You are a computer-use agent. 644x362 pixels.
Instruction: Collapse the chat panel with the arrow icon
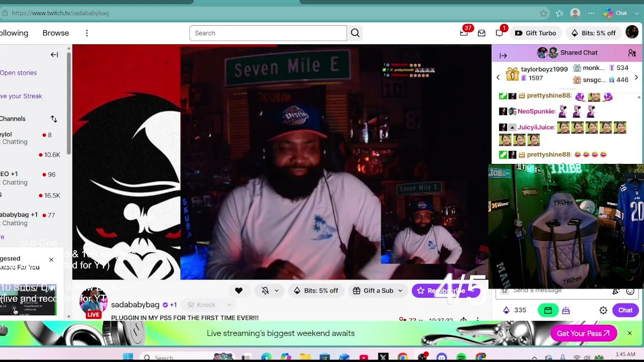click(x=503, y=55)
